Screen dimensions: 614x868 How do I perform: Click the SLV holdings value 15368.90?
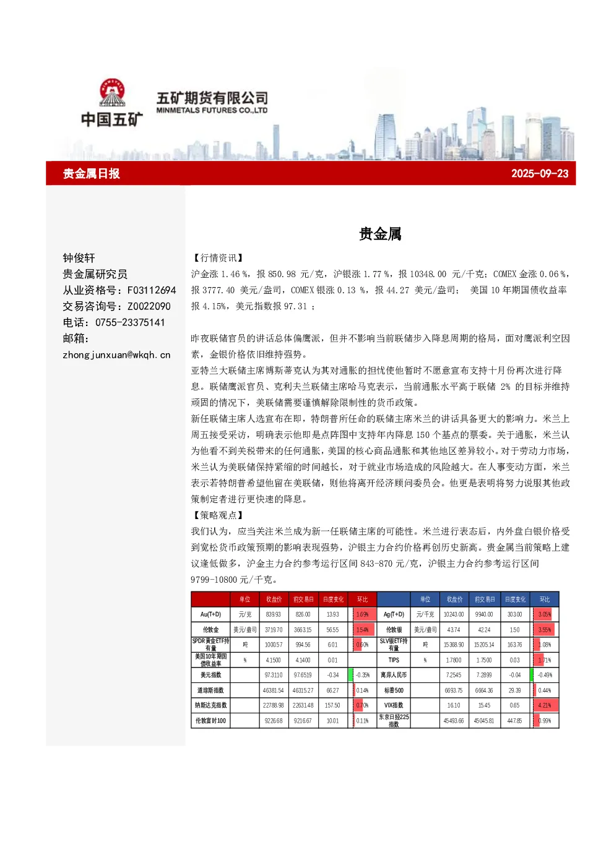[x=454, y=645]
